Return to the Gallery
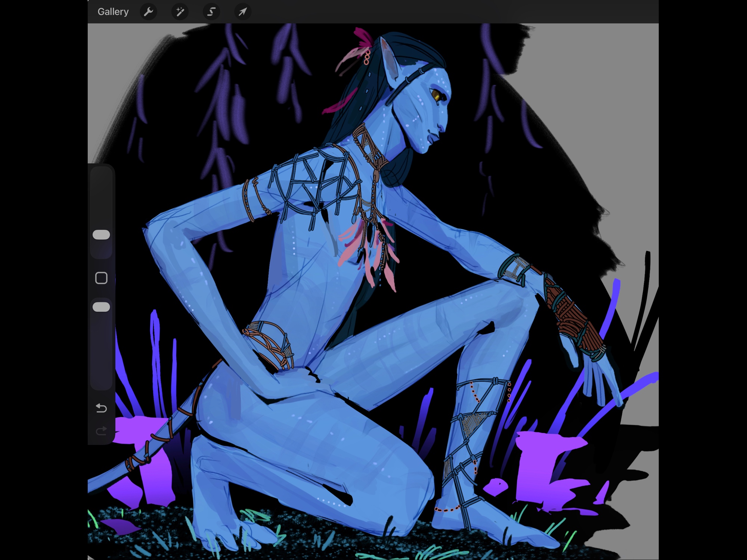 pos(113,12)
